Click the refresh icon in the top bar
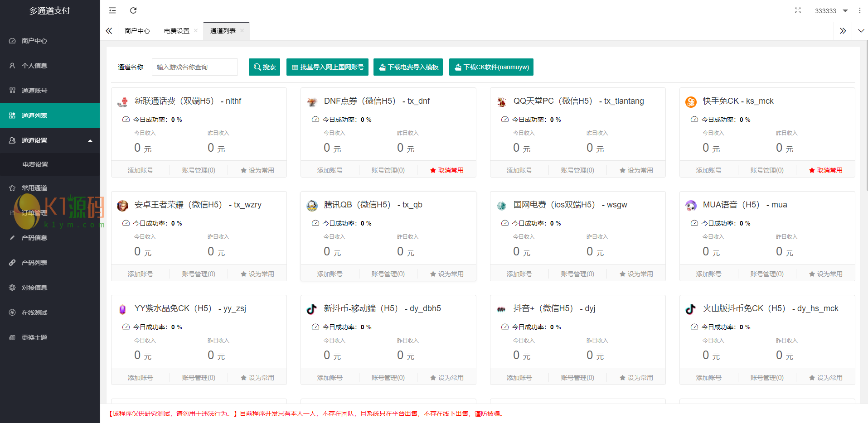868x423 pixels. tap(133, 10)
